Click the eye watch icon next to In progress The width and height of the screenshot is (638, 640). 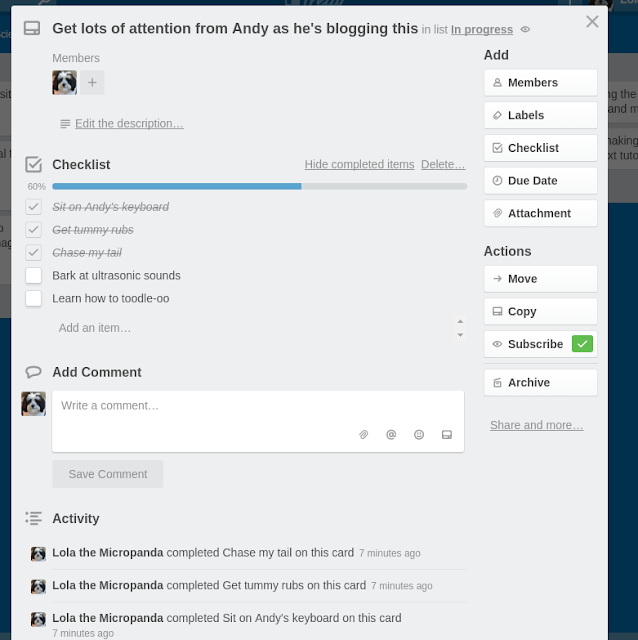click(525, 29)
